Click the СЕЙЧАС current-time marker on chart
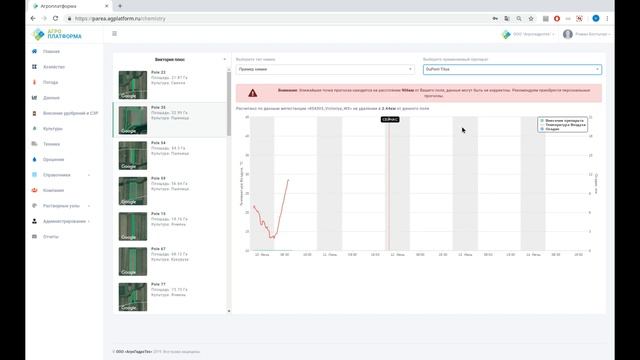This screenshot has height=360, width=640. click(x=390, y=120)
